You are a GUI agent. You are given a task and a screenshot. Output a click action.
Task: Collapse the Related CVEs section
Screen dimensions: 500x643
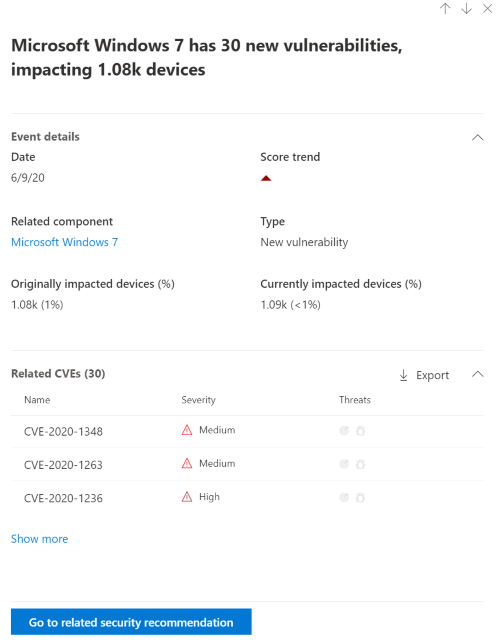[x=477, y=374]
